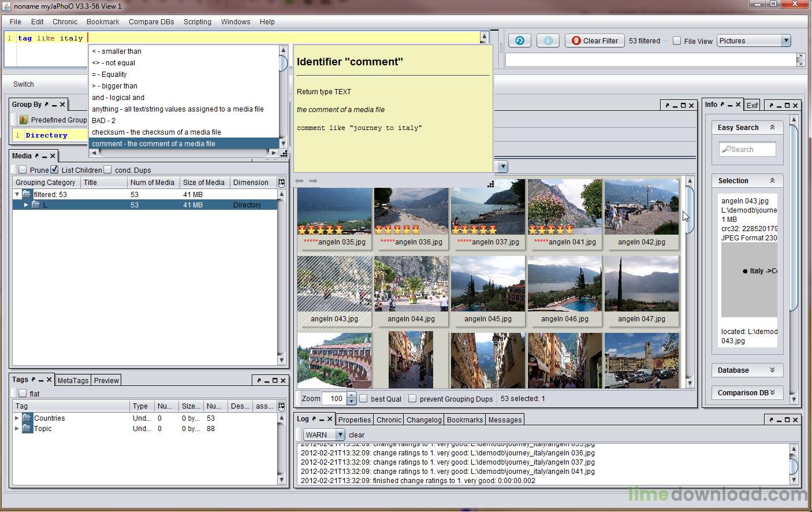812x512 pixels.
Task: Toggle the Prune checkbox
Action: [23, 169]
